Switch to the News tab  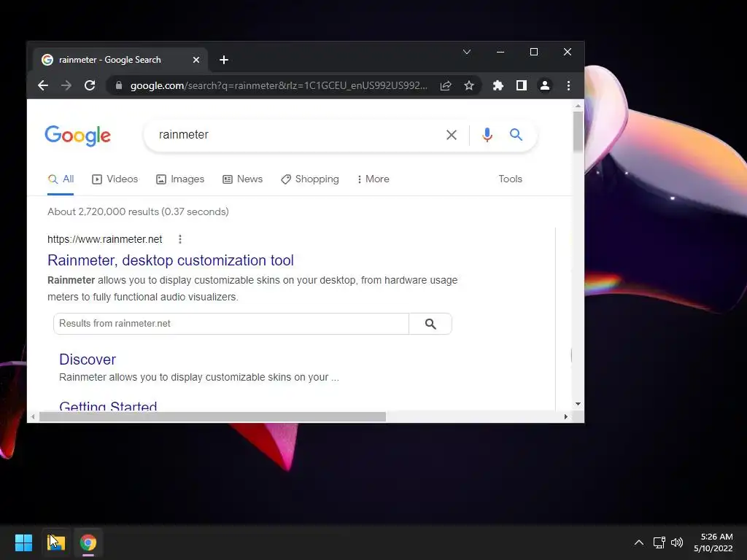(x=242, y=179)
